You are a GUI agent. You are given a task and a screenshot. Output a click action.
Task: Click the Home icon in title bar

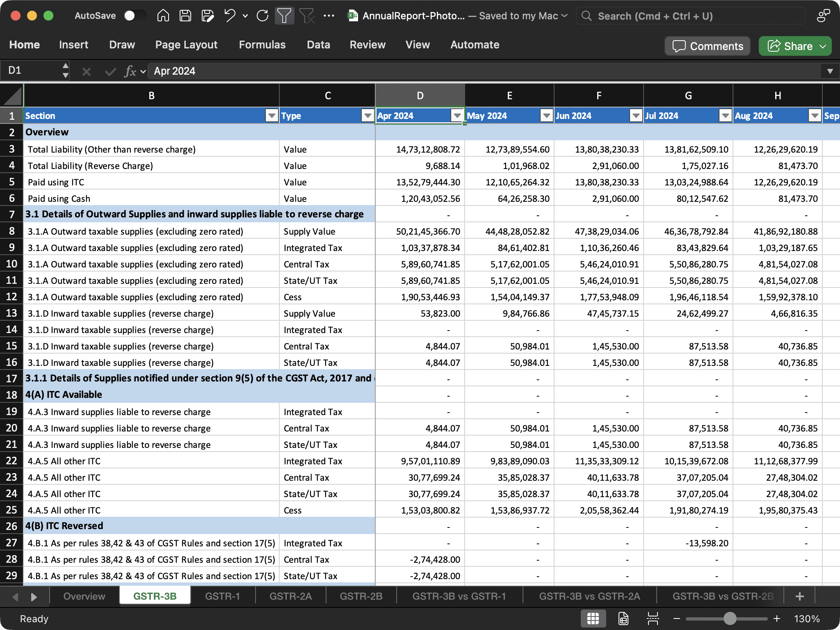163,16
